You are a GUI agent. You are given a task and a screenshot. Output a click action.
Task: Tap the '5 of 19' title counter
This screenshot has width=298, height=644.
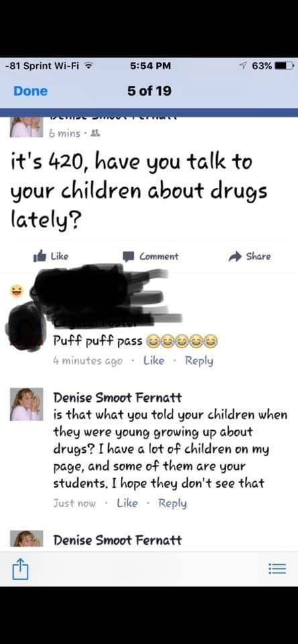tap(149, 91)
